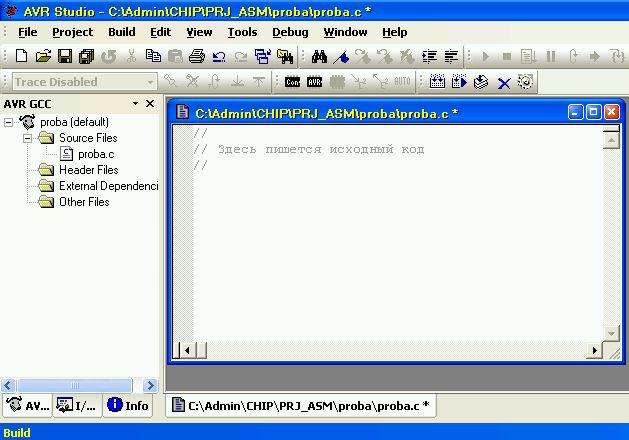Click the cascading windows toolbar icon

[x=262, y=56]
